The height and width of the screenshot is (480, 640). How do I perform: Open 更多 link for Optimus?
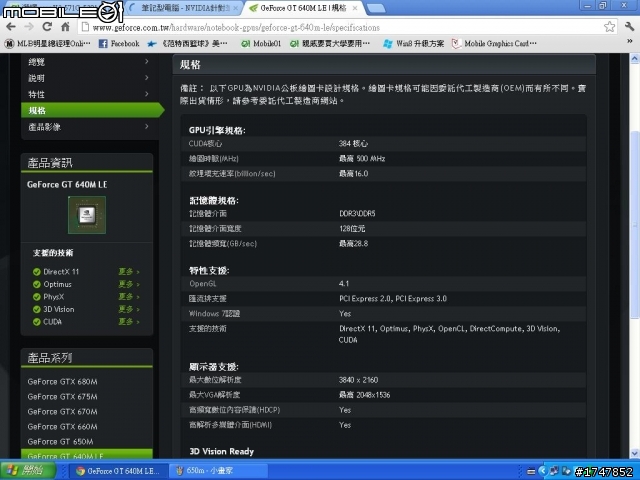129,284
